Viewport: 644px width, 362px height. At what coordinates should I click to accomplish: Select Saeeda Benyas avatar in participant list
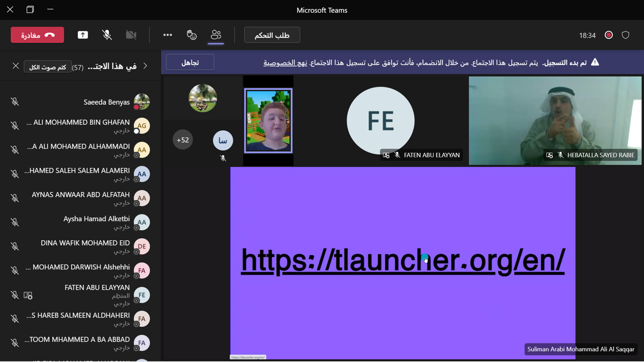(142, 102)
